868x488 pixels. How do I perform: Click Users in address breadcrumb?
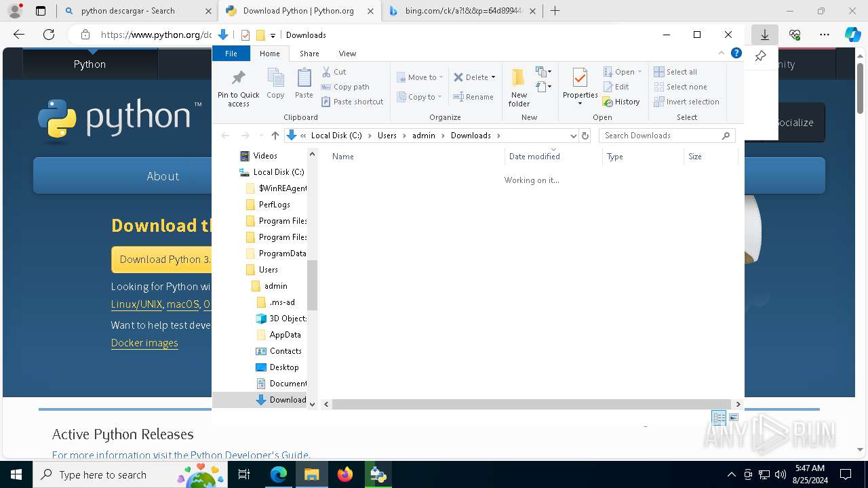[387, 136]
